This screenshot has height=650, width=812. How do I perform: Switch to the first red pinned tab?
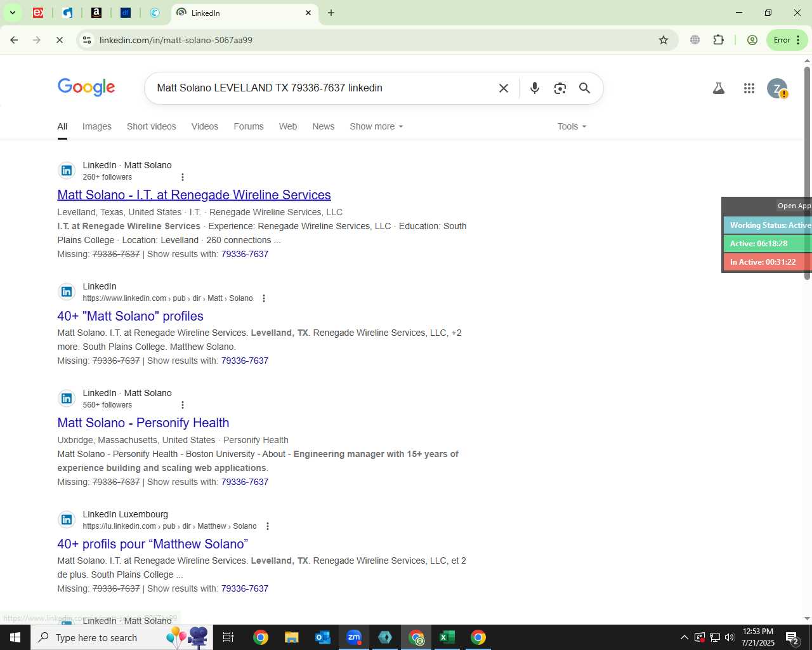coord(38,13)
